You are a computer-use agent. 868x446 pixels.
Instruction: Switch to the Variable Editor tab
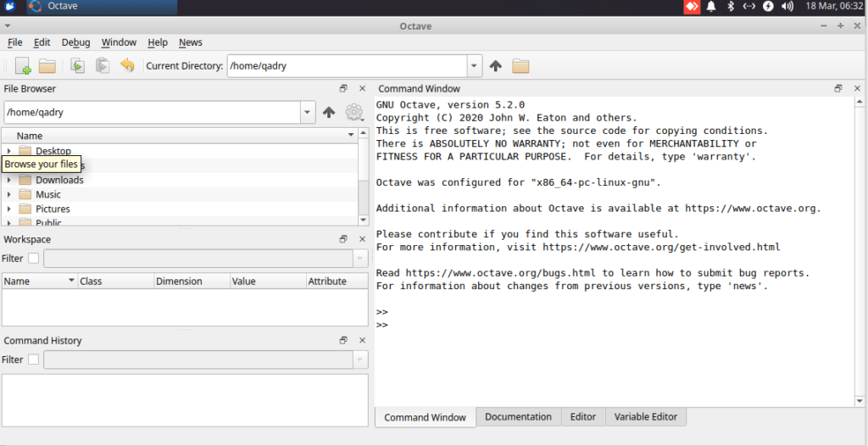pyautogui.click(x=645, y=416)
